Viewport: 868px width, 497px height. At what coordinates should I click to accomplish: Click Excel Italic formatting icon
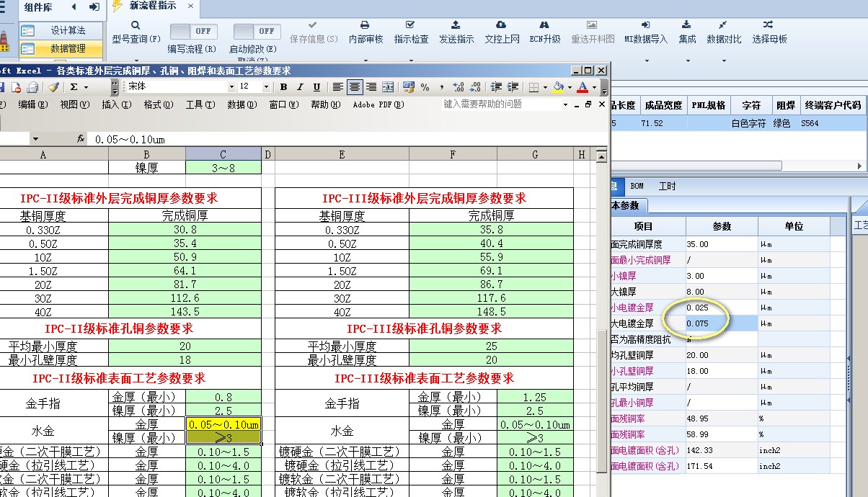tap(300, 87)
